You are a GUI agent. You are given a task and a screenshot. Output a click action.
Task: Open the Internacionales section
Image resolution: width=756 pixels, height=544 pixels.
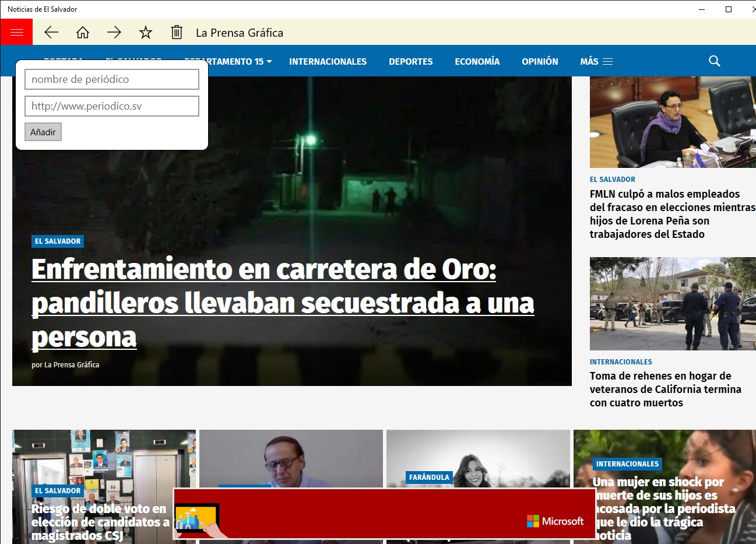[328, 61]
